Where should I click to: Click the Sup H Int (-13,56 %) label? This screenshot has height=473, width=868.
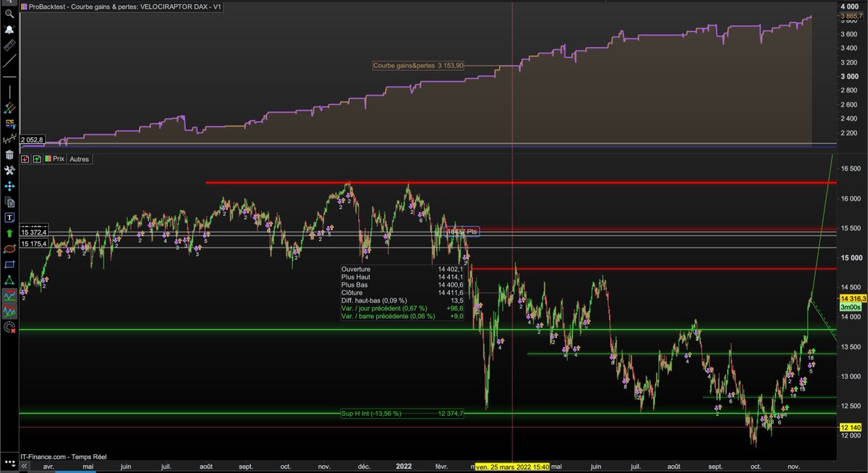(x=371, y=414)
